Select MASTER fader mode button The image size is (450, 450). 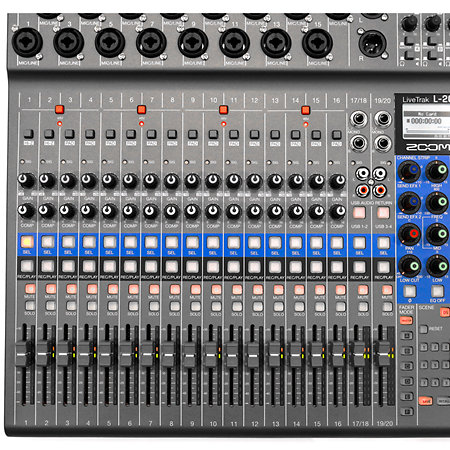[x=406, y=320]
